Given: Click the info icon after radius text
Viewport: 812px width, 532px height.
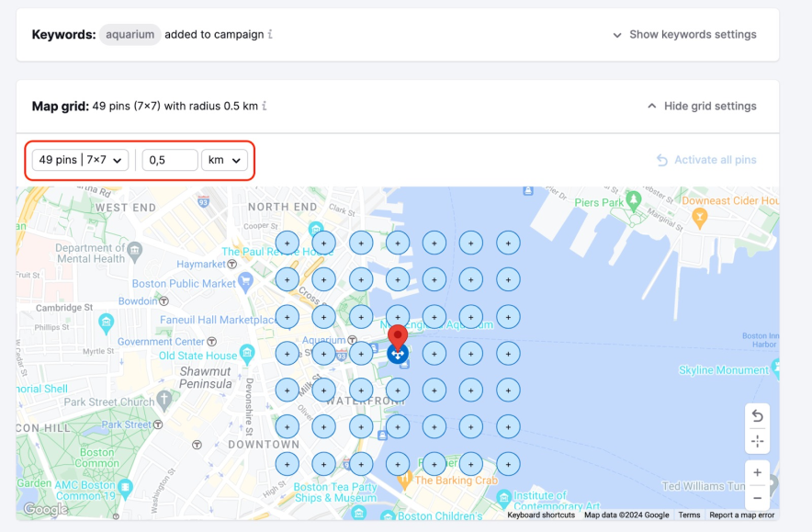Looking at the screenshot, I should tap(265, 107).
